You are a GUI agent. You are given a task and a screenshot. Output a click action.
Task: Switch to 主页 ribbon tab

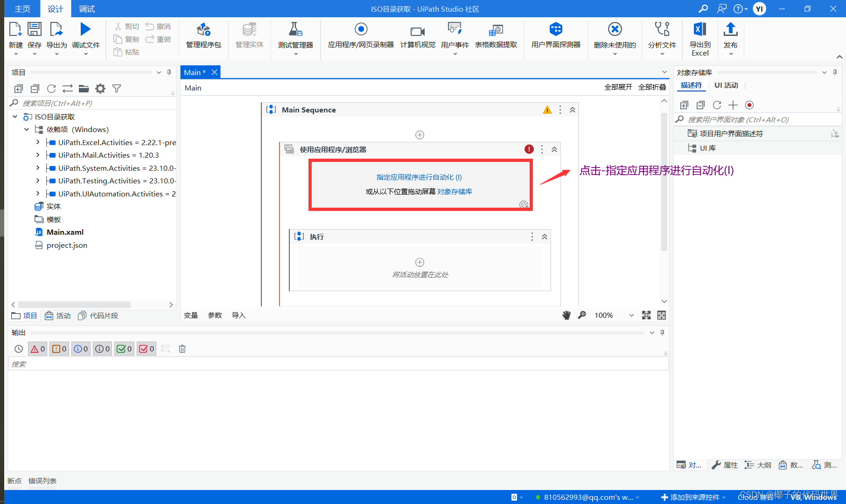tap(22, 9)
